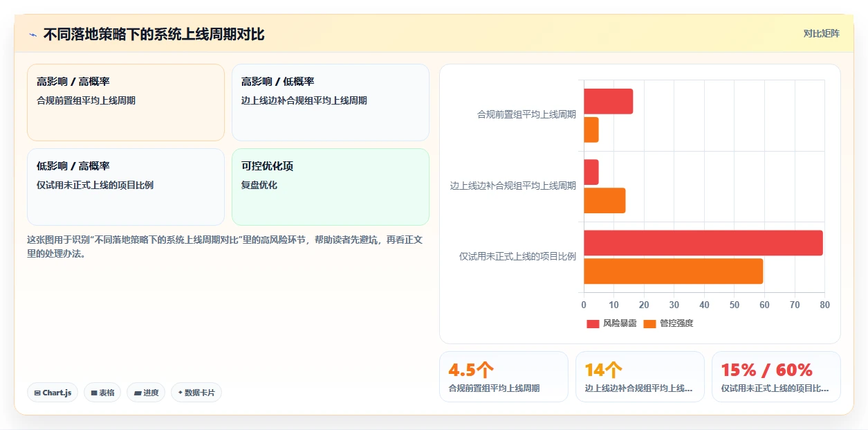Toggle the 风险暴露 legend item
Image resolution: width=868 pixels, height=430 pixels.
pos(611,323)
